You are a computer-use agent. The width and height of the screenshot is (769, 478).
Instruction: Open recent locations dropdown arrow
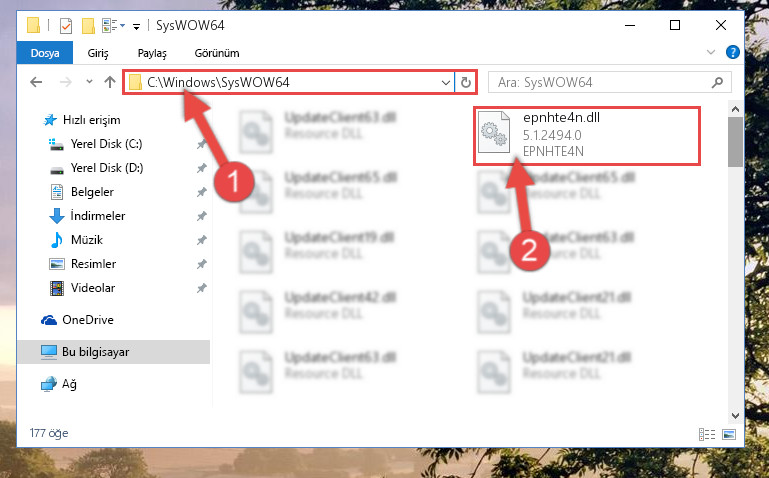point(89,82)
